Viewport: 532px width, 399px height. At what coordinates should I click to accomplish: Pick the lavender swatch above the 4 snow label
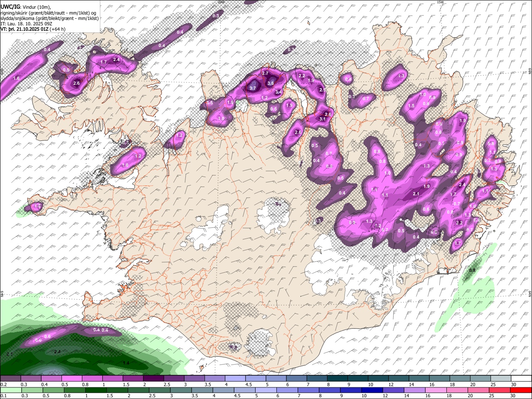[x=235, y=379]
